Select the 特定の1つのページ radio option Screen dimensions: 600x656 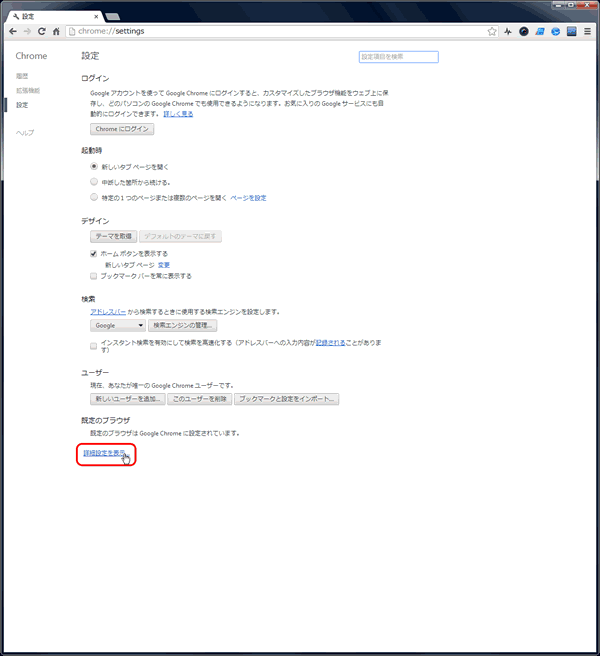(94, 197)
